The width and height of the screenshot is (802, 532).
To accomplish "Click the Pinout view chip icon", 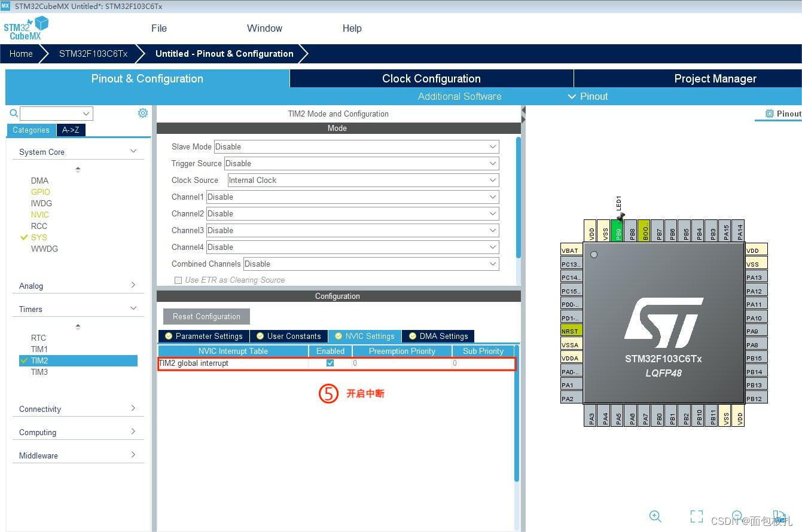I will (770, 114).
